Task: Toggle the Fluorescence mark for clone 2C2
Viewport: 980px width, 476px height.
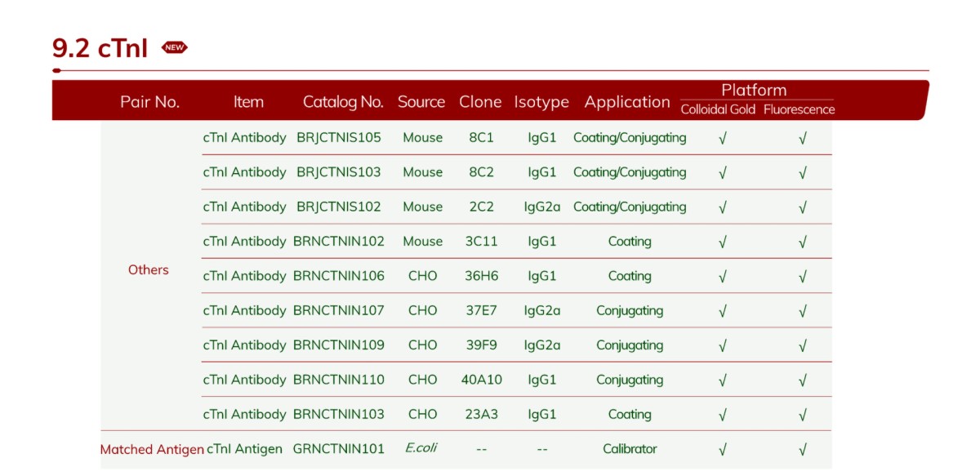Action: point(802,207)
